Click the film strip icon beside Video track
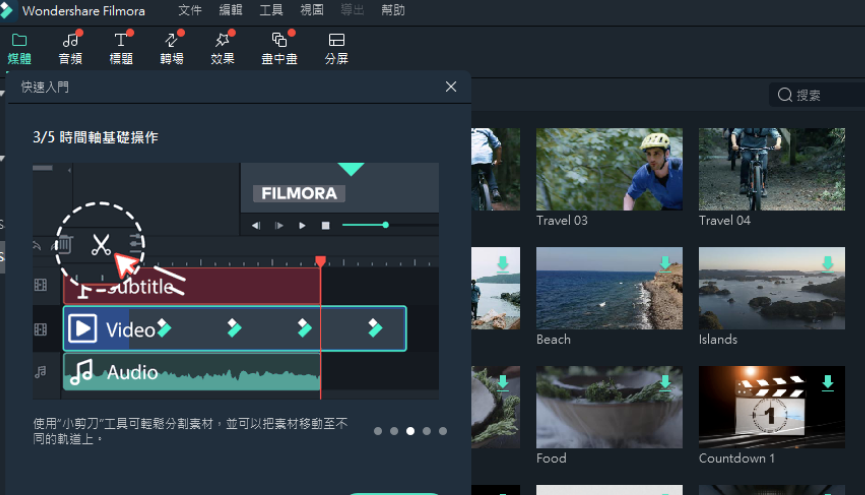Image resolution: width=865 pixels, height=495 pixels. click(41, 329)
